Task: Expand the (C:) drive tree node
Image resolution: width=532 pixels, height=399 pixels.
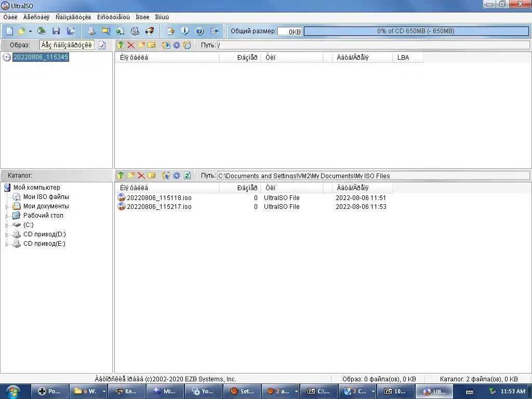Action: coord(7,225)
